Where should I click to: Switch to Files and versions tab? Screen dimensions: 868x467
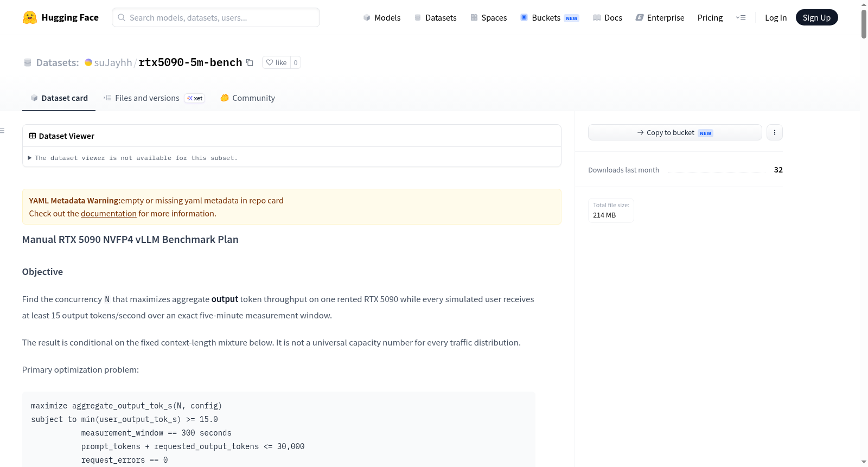[x=154, y=98]
